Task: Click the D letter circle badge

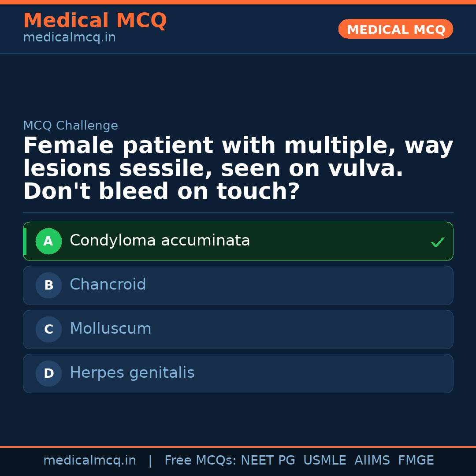Action: click(x=48, y=373)
